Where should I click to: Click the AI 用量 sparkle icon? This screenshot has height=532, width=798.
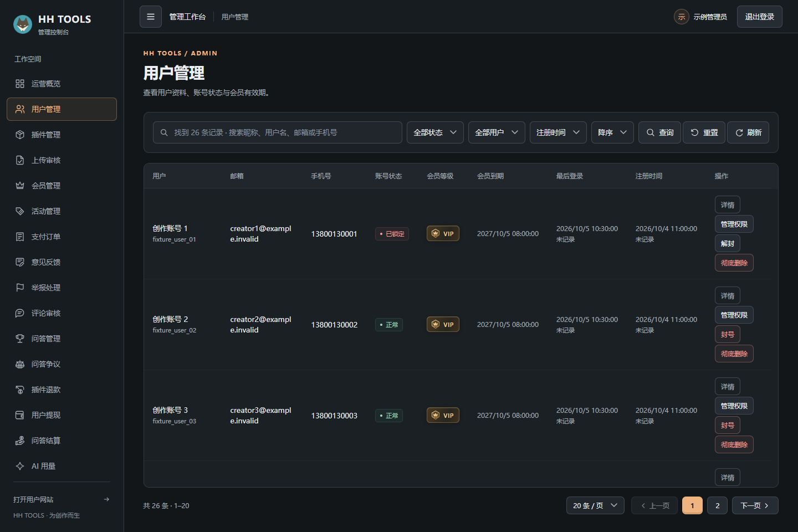[x=20, y=466]
